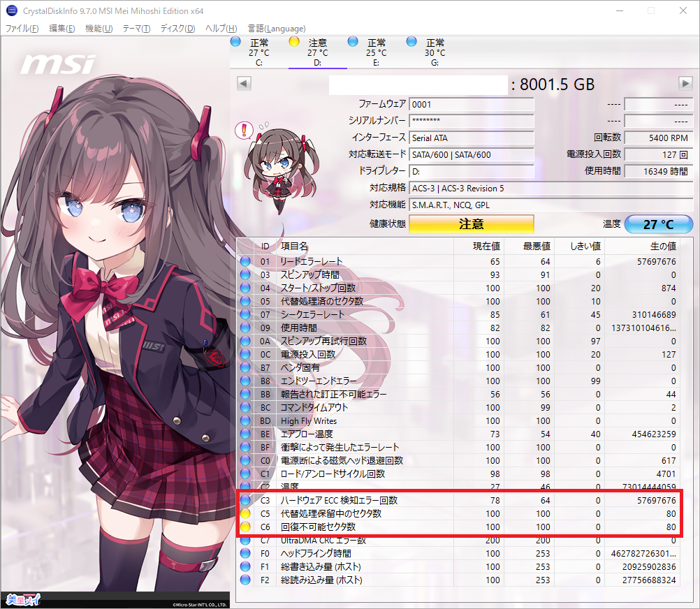This screenshot has height=609, width=700.
Task: Open the ヘルプ(H) menu
Action: [221, 29]
